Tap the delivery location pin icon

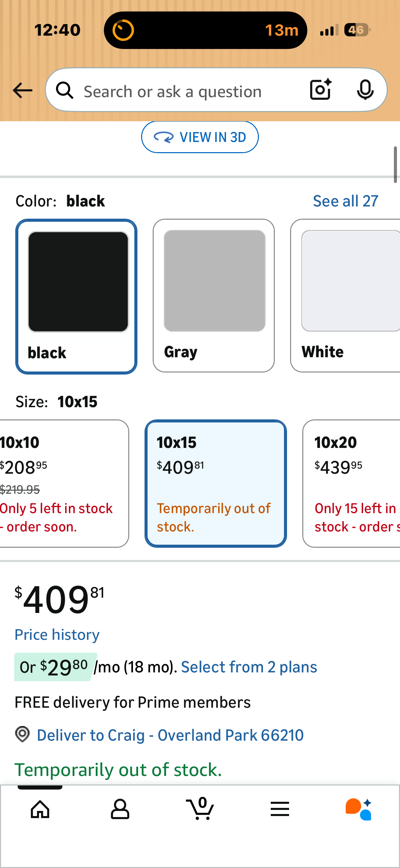click(x=22, y=734)
